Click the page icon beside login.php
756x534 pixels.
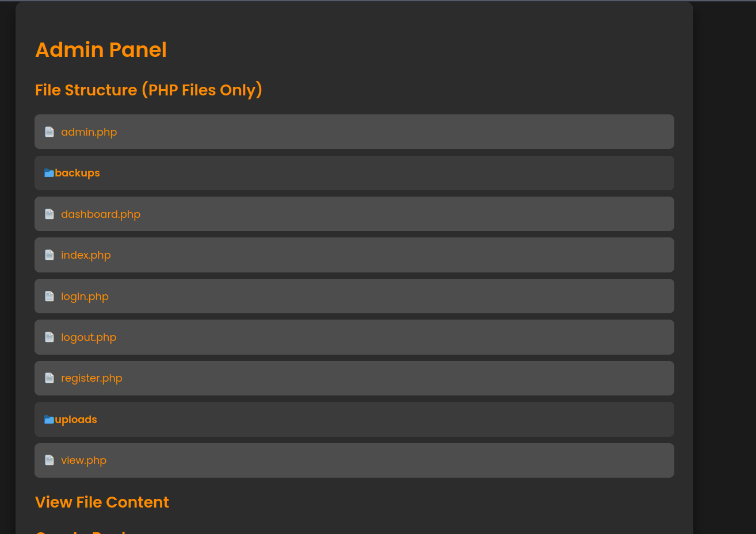click(49, 297)
